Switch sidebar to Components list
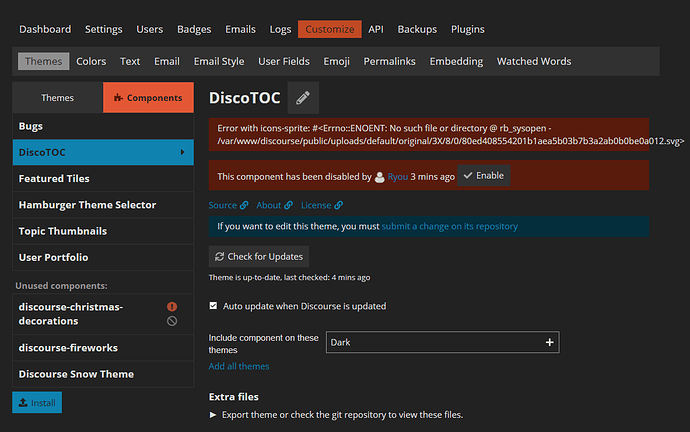The image size is (690, 432). point(148,98)
